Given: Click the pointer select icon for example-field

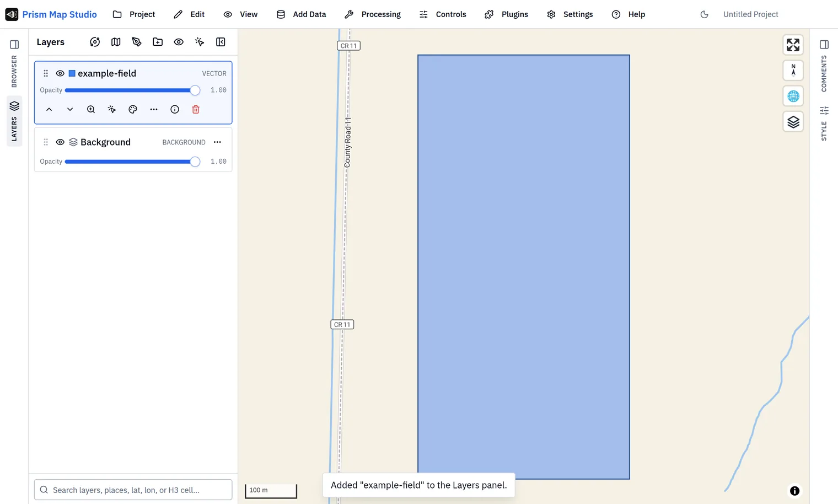Looking at the screenshot, I should click(x=112, y=110).
